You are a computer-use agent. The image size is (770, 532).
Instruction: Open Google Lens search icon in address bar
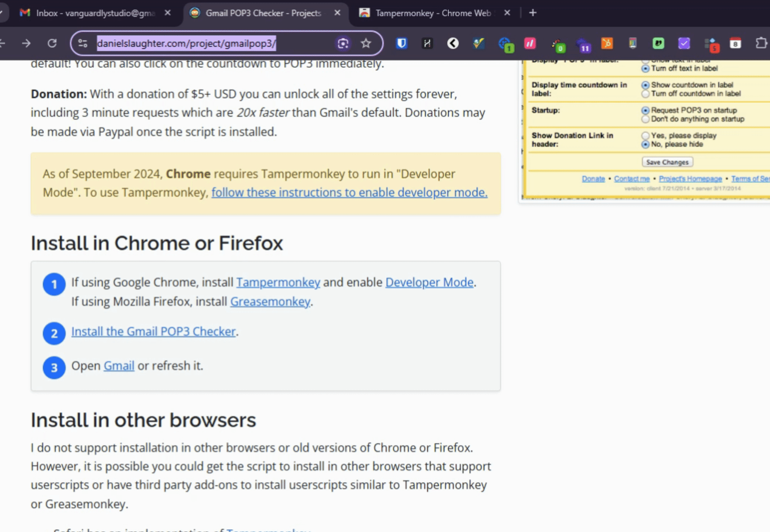(x=343, y=44)
